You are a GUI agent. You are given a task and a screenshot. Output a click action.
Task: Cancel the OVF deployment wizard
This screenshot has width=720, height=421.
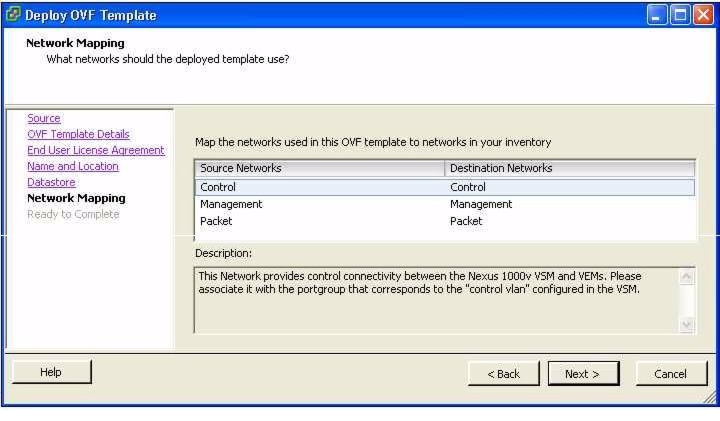(671, 374)
